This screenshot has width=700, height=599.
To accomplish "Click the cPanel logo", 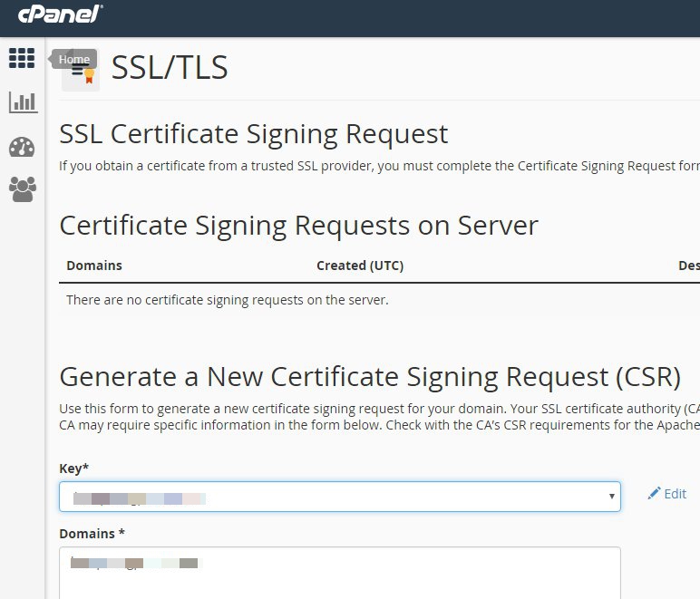I will 61,14.
